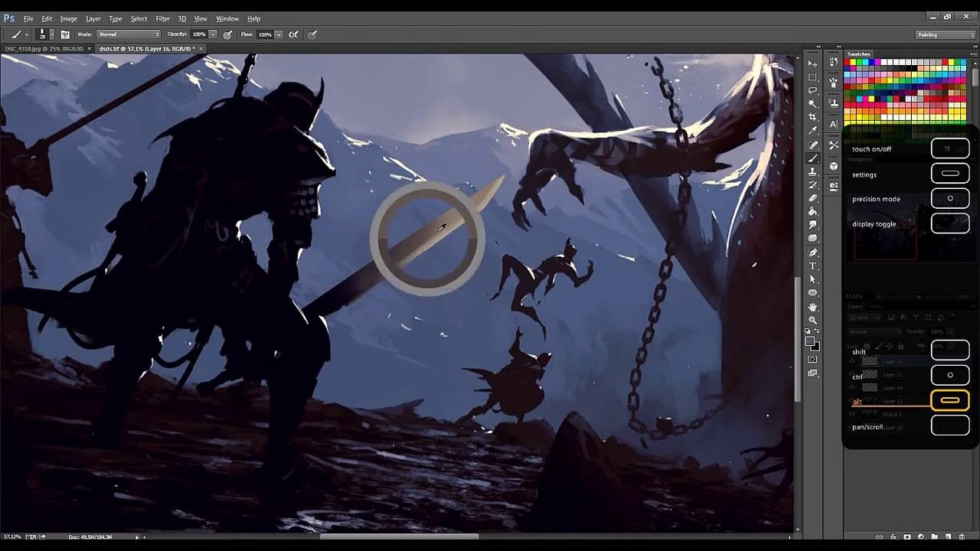
Task: Click the Opacity value field
Action: pos(199,34)
